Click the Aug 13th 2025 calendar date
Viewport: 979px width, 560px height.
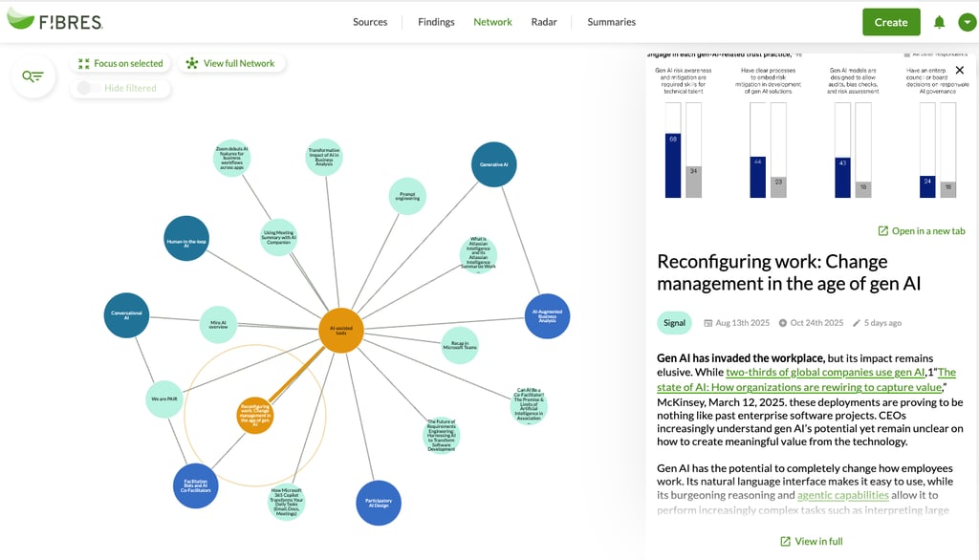(737, 323)
